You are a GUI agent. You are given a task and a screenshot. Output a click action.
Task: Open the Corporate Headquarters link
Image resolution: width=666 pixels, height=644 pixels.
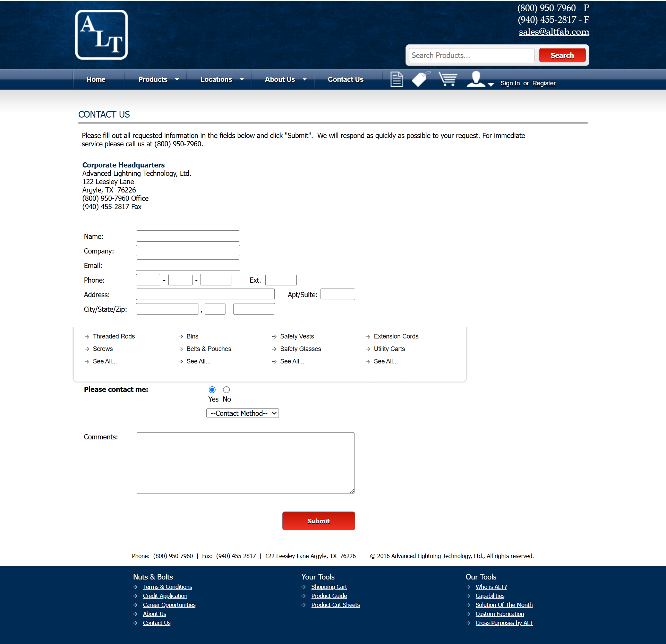(123, 165)
